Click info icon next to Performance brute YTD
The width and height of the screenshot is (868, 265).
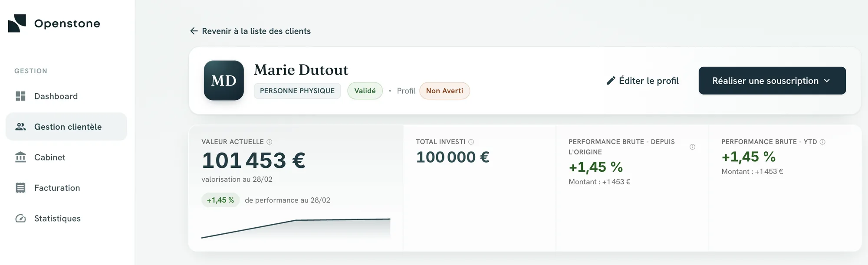pos(822,142)
